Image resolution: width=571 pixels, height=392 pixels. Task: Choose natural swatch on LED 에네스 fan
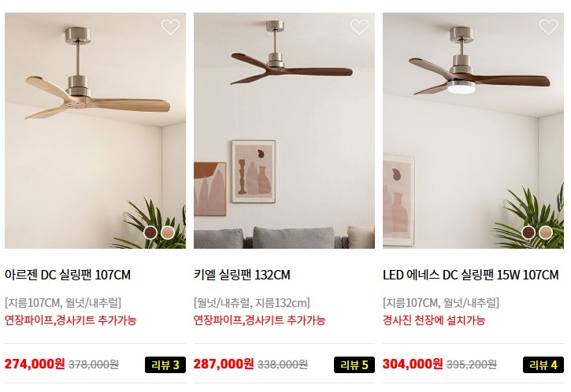click(x=546, y=232)
